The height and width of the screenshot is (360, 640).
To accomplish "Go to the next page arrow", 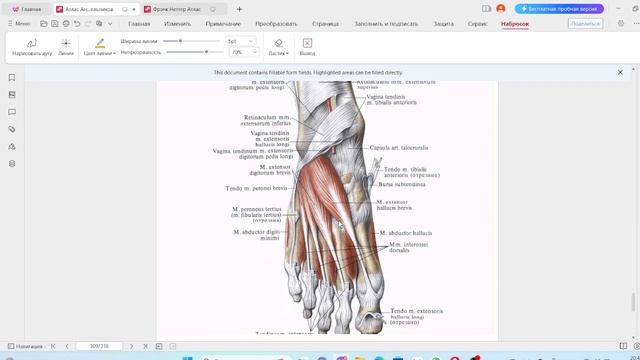I will pos(131,346).
